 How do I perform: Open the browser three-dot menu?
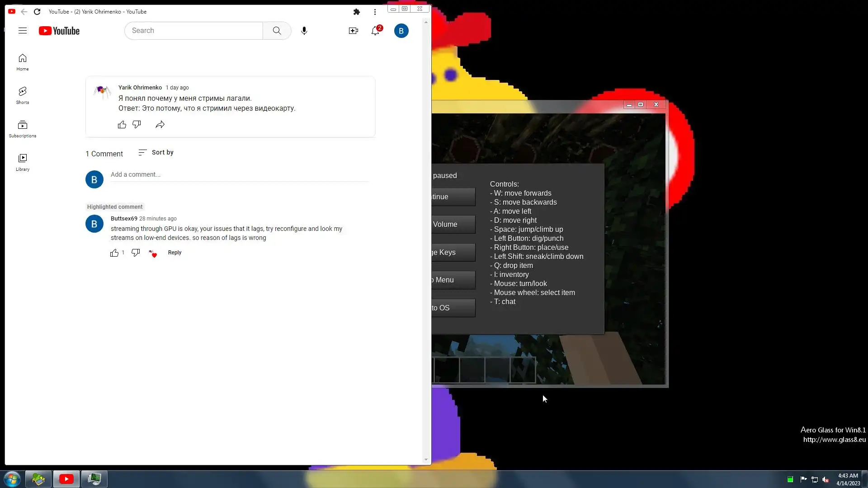tap(375, 12)
